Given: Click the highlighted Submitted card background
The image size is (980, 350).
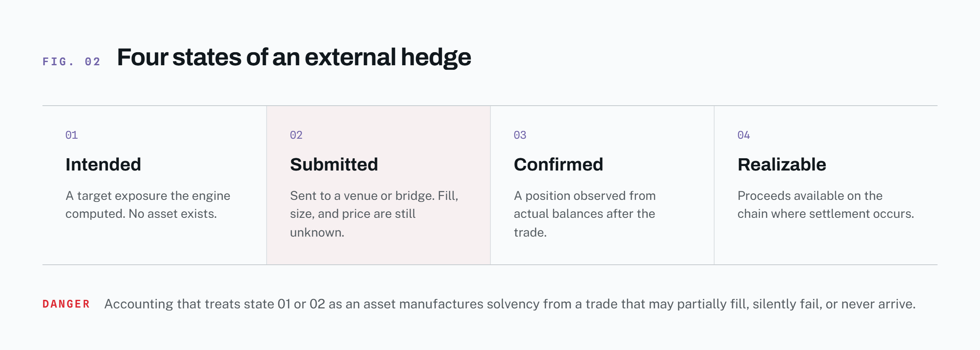Looking at the screenshot, I should (x=379, y=185).
